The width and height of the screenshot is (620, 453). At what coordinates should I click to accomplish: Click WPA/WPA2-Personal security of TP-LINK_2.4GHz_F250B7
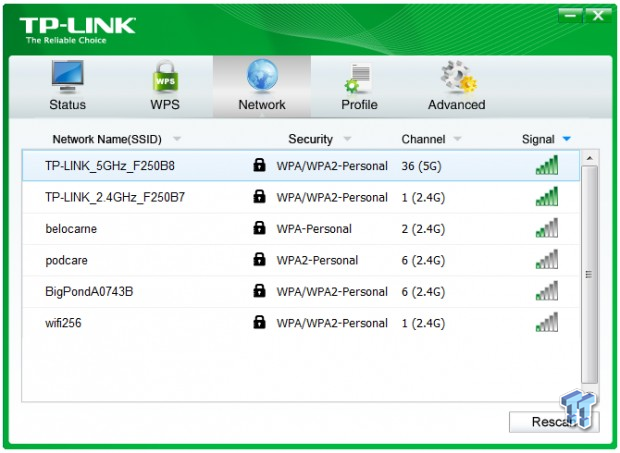pyautogui.click(x=332, y=197)
